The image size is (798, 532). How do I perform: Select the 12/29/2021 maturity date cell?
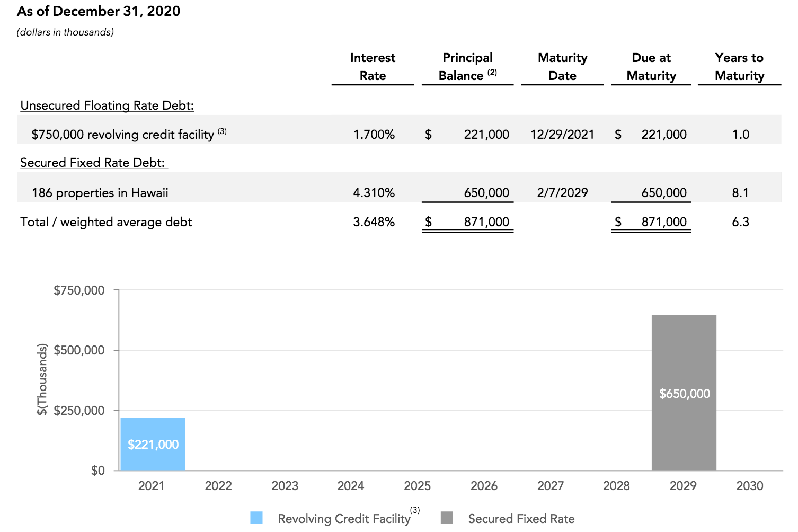point(563,134)
